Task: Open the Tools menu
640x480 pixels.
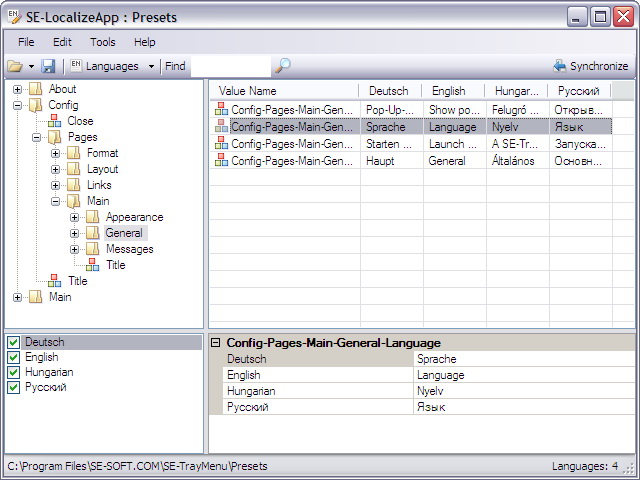Action: coord(102,42)
